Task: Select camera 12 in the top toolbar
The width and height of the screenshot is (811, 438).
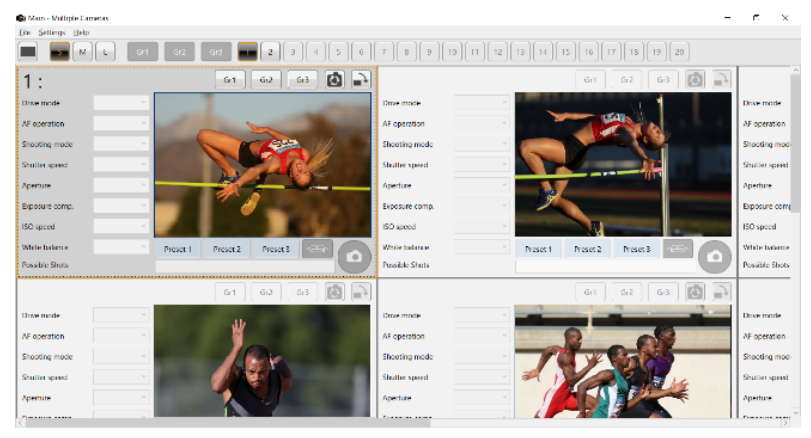Action: click(x=498, y=52)
